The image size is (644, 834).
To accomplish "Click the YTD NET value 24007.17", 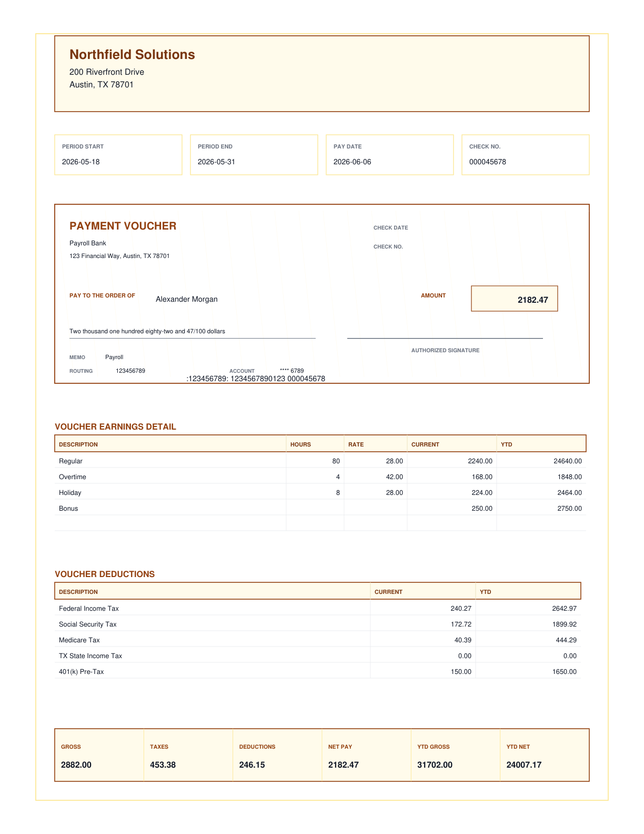I will click(524, 765).
